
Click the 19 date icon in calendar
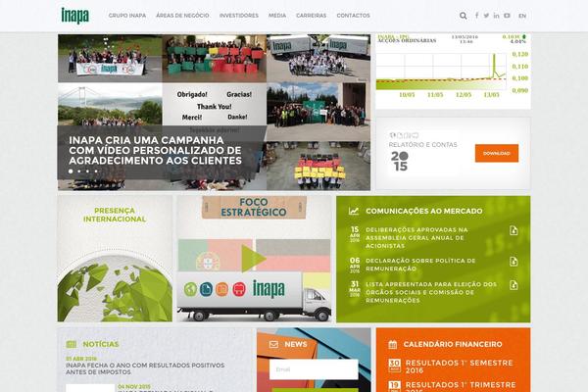click(x=394, y=386)
